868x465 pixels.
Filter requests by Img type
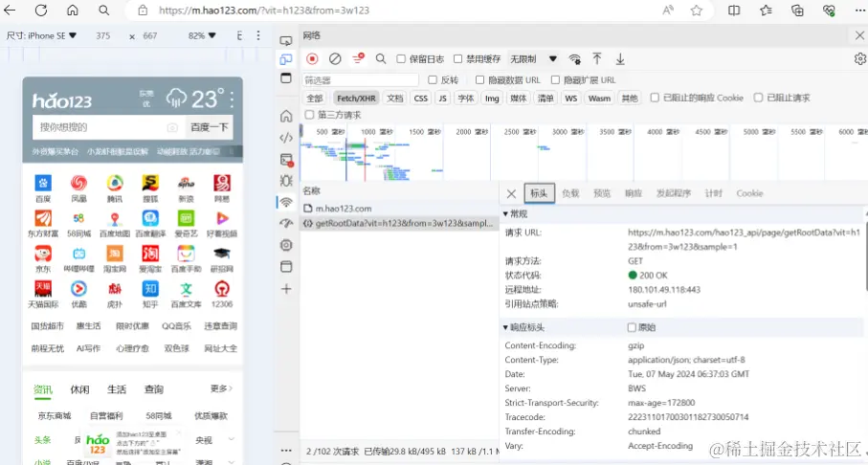pos(492,98)
